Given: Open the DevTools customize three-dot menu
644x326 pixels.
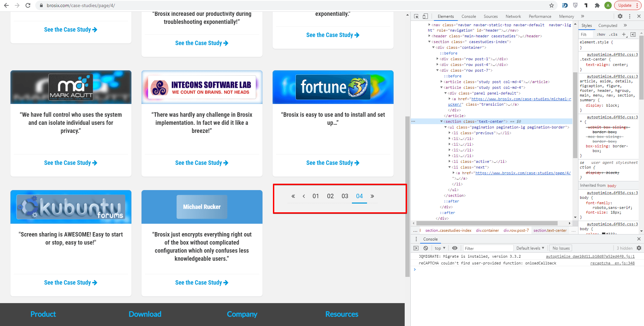Looking at the screenshot, I should click(x=630, y=16).
